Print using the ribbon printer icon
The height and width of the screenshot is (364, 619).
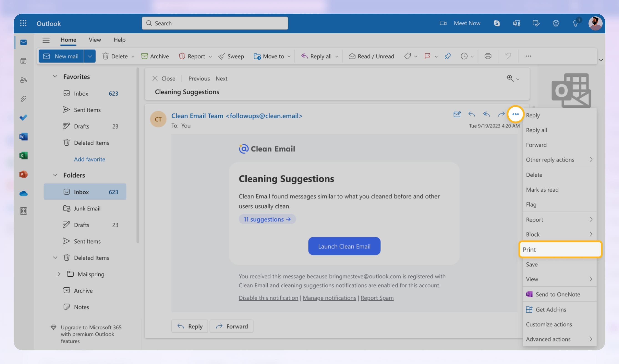(x=488, y=56)
